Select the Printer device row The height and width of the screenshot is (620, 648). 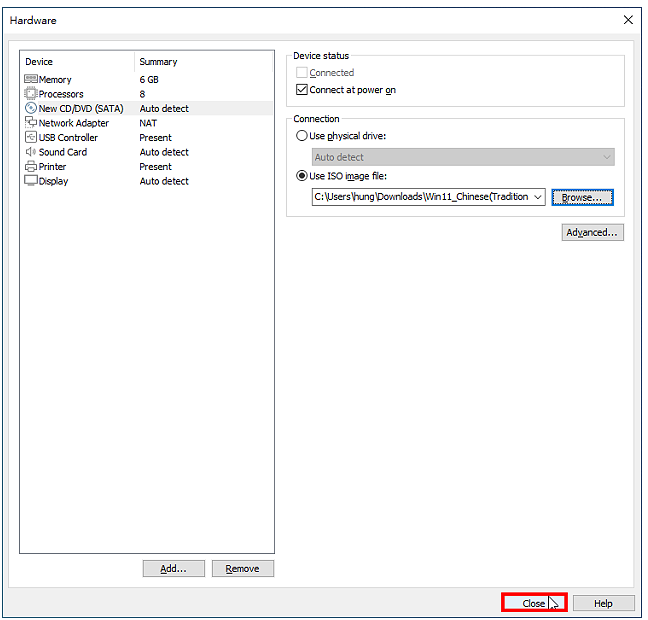tap(148, 167)
